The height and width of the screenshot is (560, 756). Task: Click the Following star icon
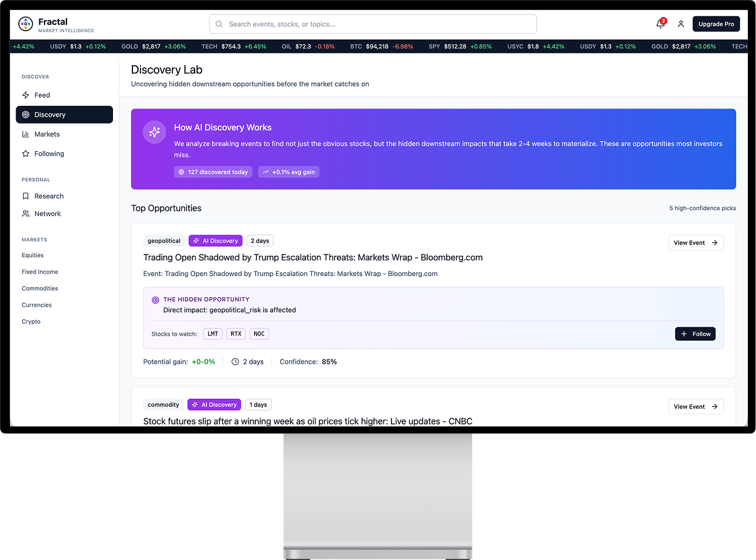click(26, 154)
